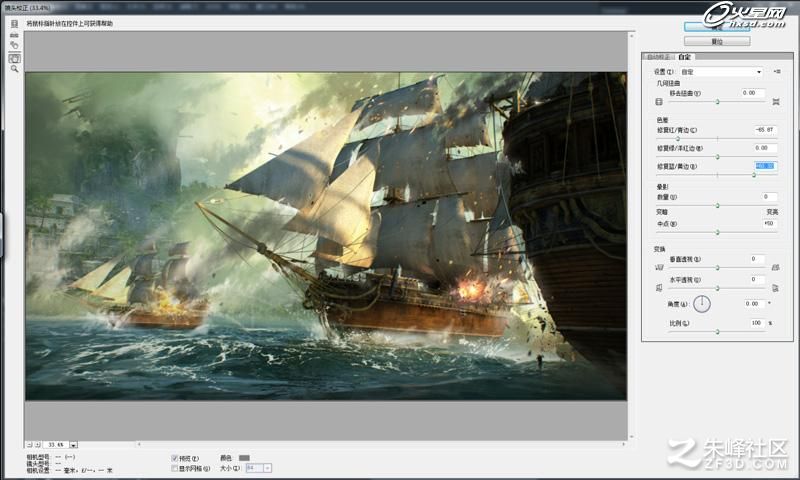Click the Horizontal Perspective slider
This screenshot has width=800, height=480.
point(717,288)
